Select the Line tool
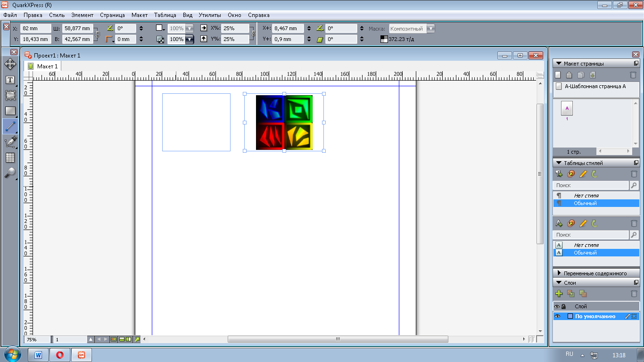The width and height of the screenshot is (644, 362). pyautogui.click(x=10, y=126)
